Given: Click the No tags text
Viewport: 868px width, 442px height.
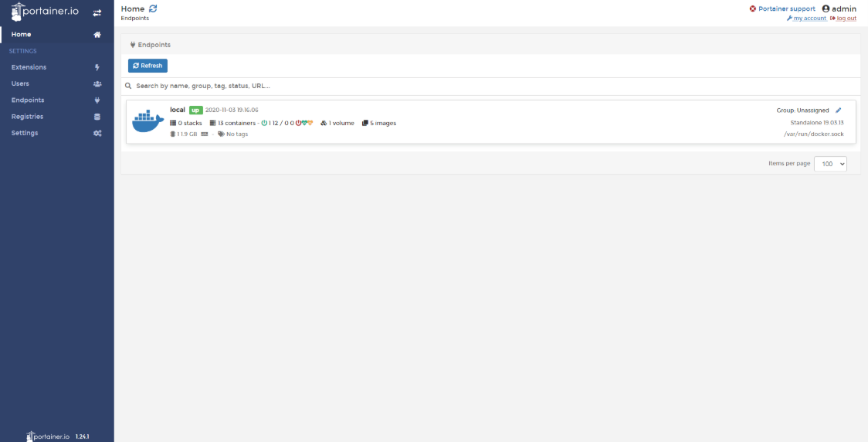Looking at the screenshot, I should pos(237,134).
